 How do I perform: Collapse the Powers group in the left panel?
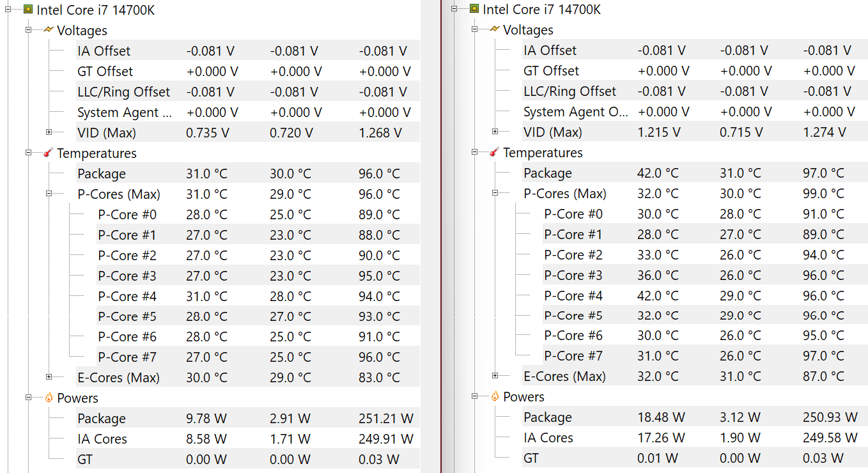pyautogui.click(x=28, y=398)
